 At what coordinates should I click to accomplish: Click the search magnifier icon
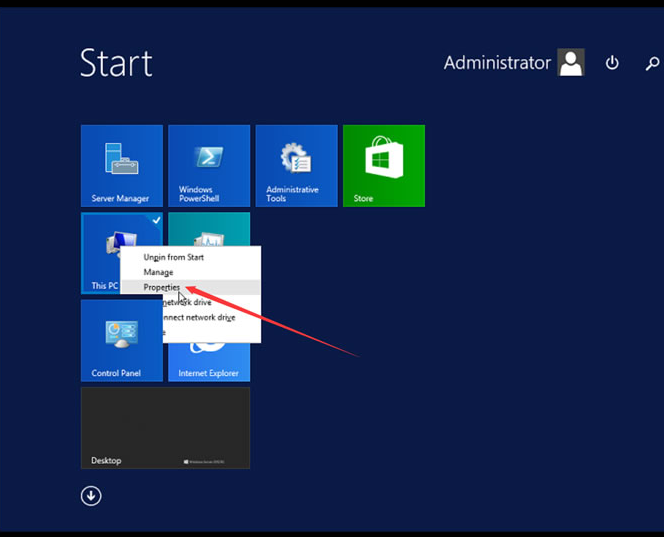tap(652, 63)
